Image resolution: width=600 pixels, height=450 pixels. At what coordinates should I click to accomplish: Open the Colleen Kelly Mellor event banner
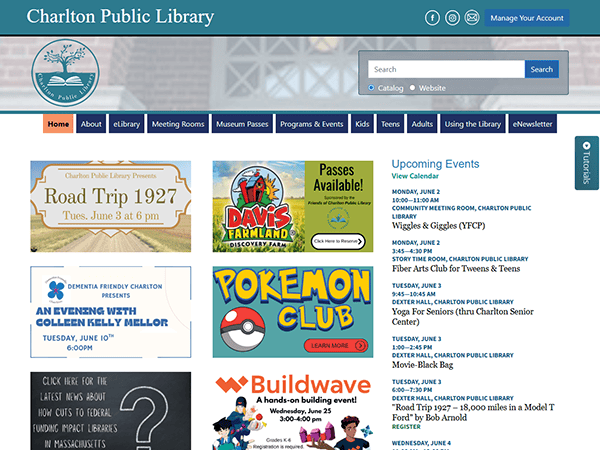[x=111, y=312]
